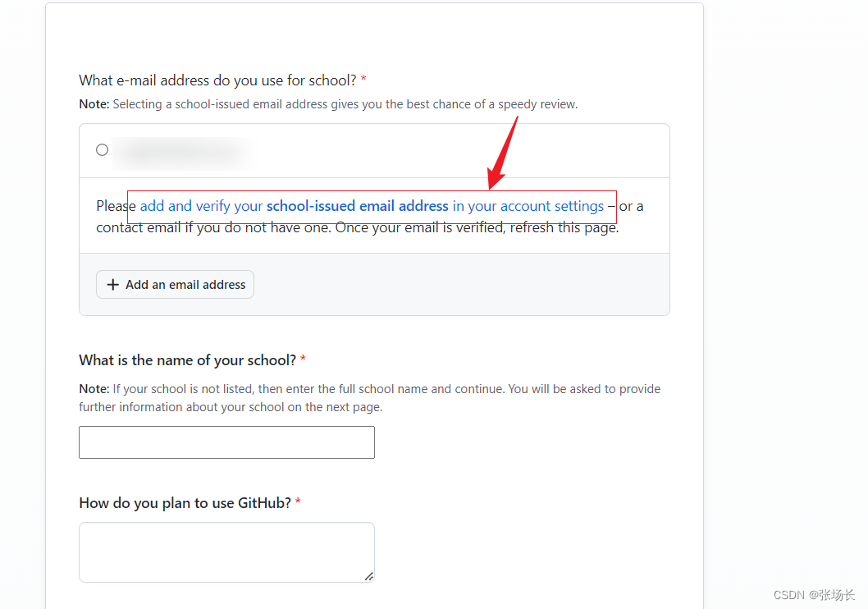The height and width of the screenshot is (609, 868).
Task: Click the red arrow annotation
Action: 502,153
